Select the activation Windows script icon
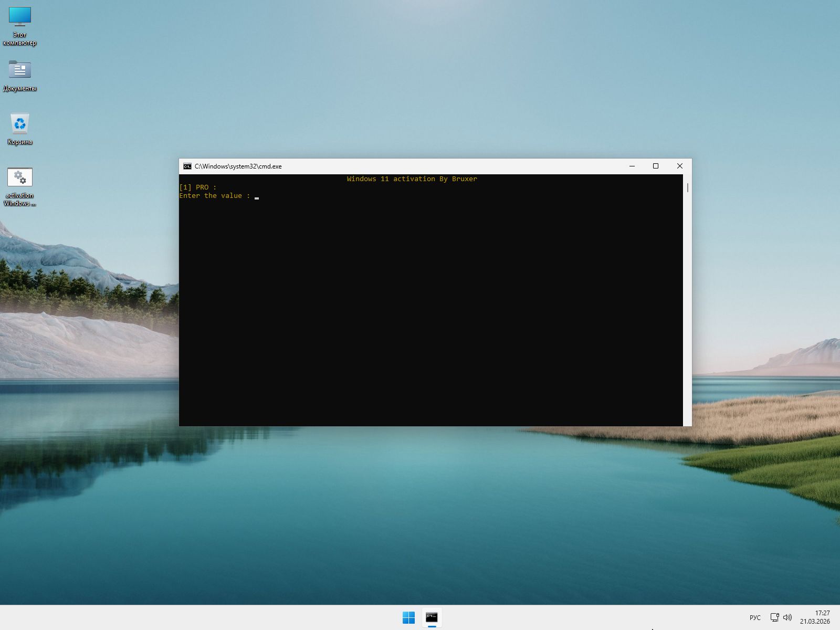The image size is (840, 630). point(20,177)
